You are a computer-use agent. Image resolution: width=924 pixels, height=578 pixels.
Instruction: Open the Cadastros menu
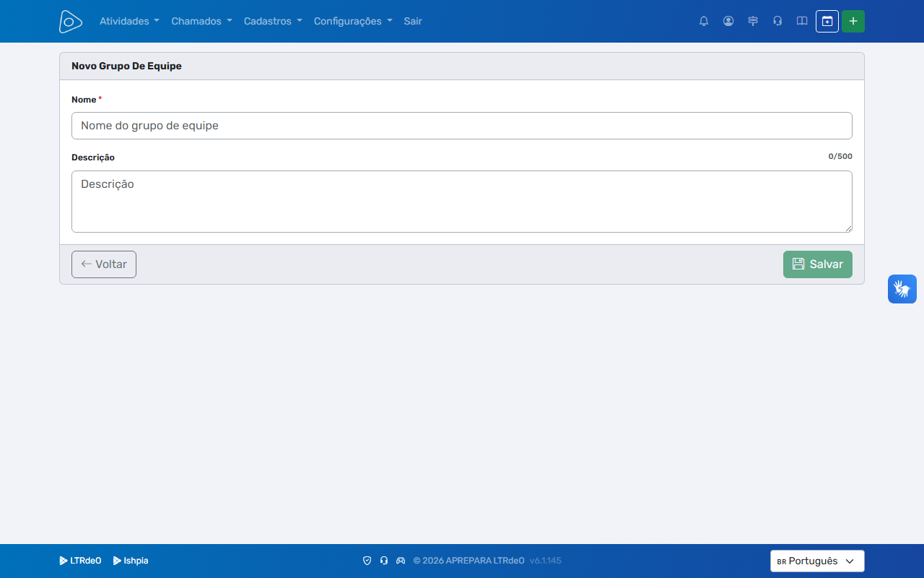point(273,21)
